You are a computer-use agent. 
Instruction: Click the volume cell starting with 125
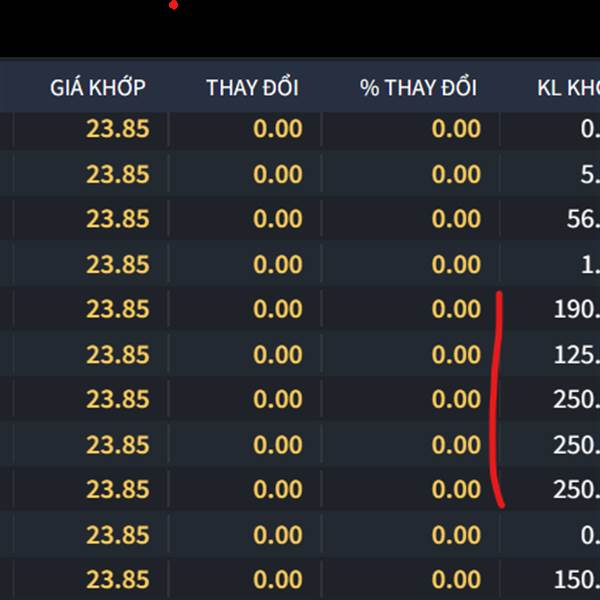[575, 354]
